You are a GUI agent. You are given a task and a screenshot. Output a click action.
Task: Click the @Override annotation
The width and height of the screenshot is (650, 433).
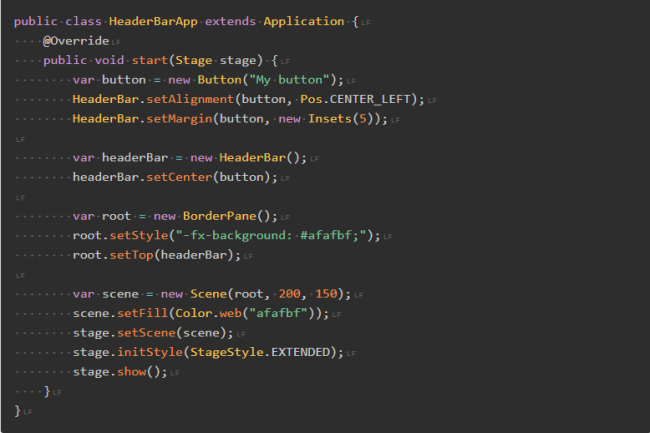tap(76, 41)
